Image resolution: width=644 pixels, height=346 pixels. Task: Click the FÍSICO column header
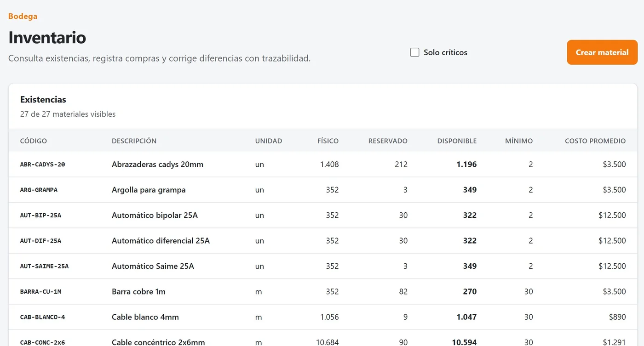click(x=328, y=141)
